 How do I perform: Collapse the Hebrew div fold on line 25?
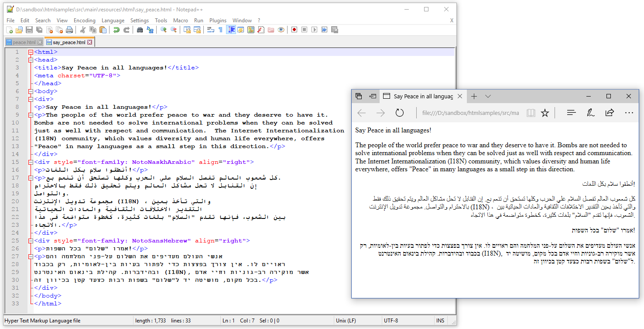pyautogui.click(x=31, y=241)
